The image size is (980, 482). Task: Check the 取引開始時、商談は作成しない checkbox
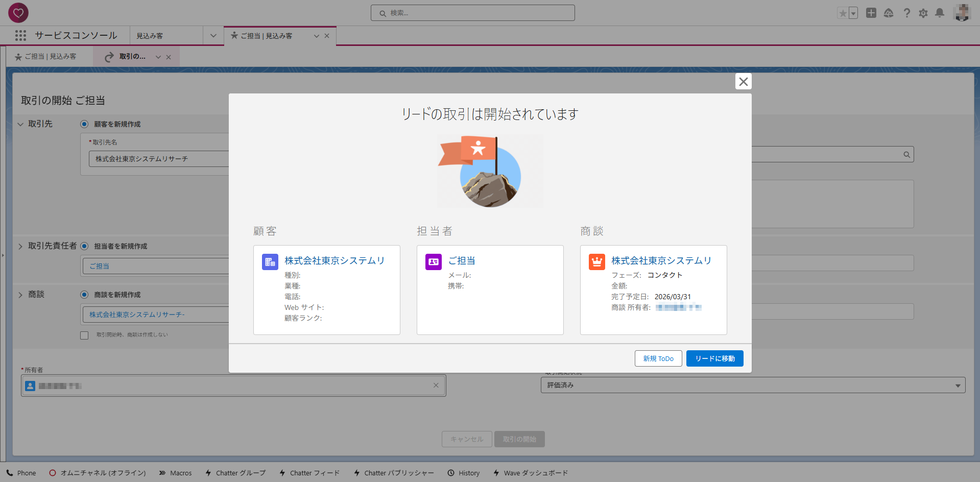(x=84, y=335)
